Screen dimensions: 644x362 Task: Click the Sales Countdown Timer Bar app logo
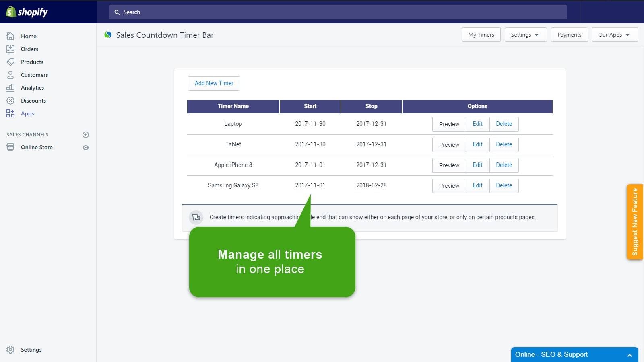[x=108, y=35]
